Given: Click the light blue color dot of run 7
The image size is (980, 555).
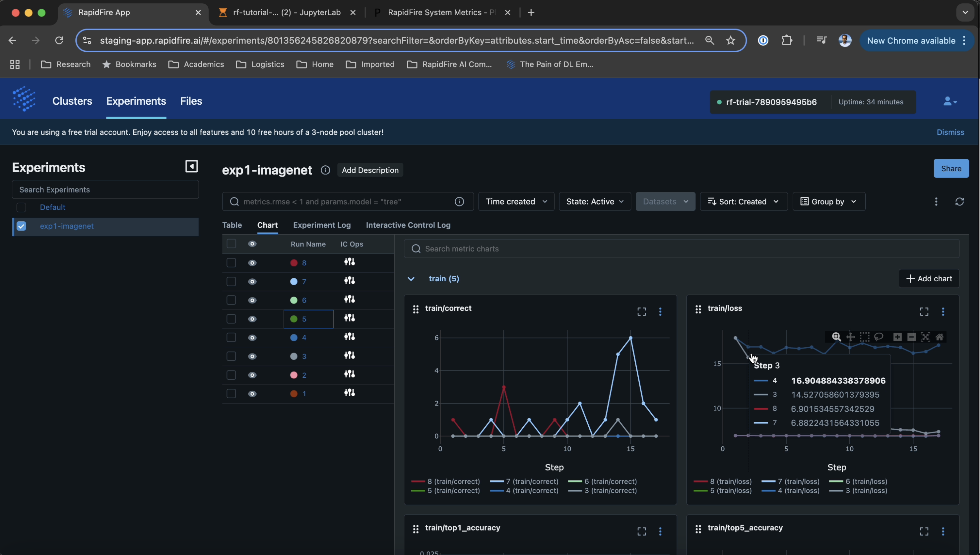Looking at the screenshot, I should tap(294, 282).
